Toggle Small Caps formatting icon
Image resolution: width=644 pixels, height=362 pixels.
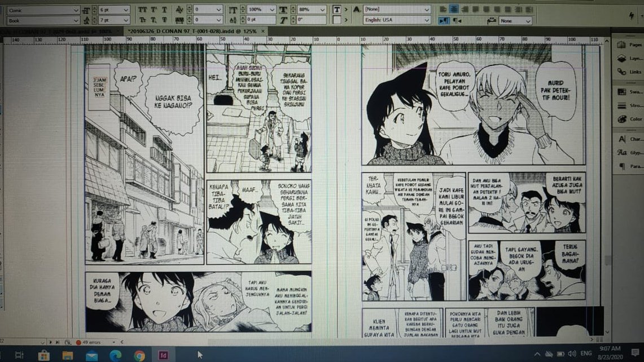click(142, 20)
